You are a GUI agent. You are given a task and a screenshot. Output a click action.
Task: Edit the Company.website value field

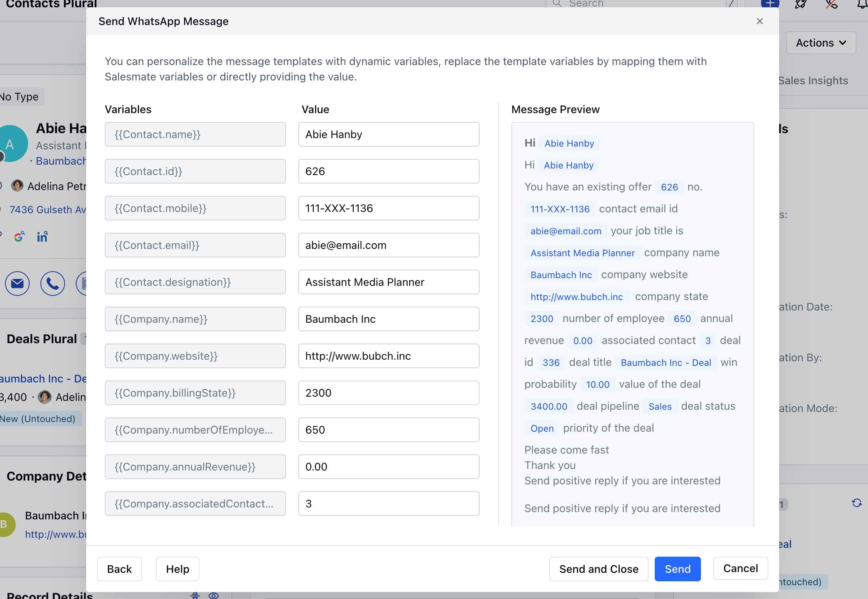[x=388, y=356]
